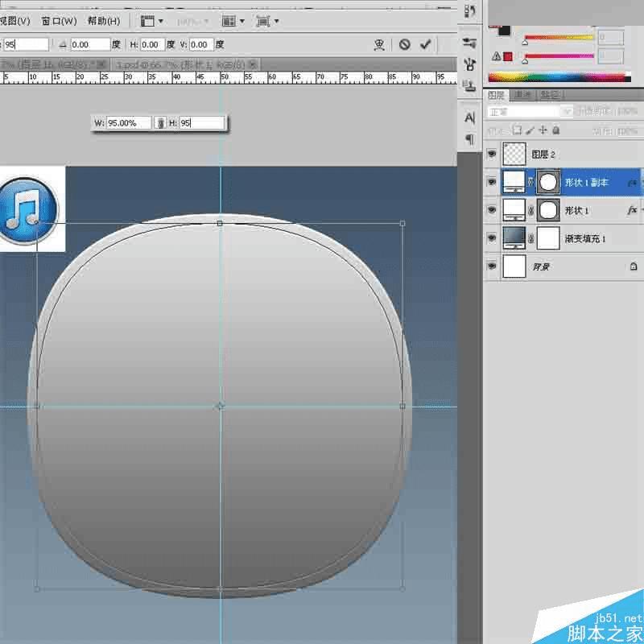Switch to warp mode icon in options bar
644x644 pixels.
379,44
